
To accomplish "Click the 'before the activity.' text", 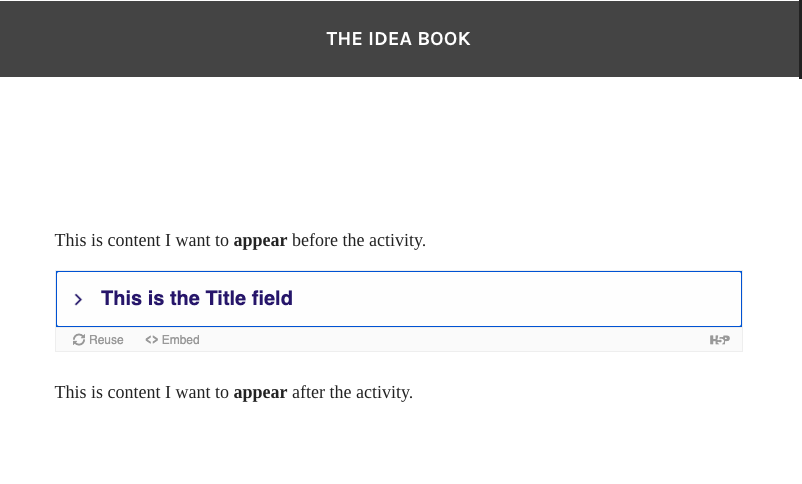I will (x=359, y=240).
